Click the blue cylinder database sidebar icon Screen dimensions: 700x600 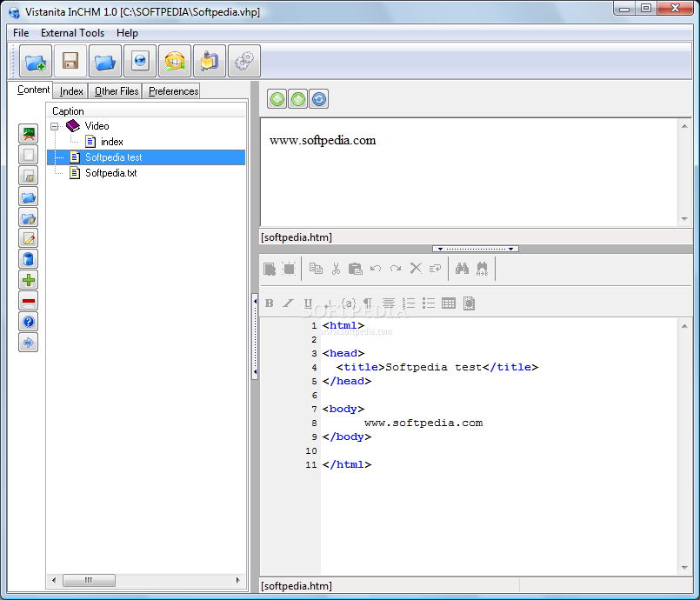[28, 259]
